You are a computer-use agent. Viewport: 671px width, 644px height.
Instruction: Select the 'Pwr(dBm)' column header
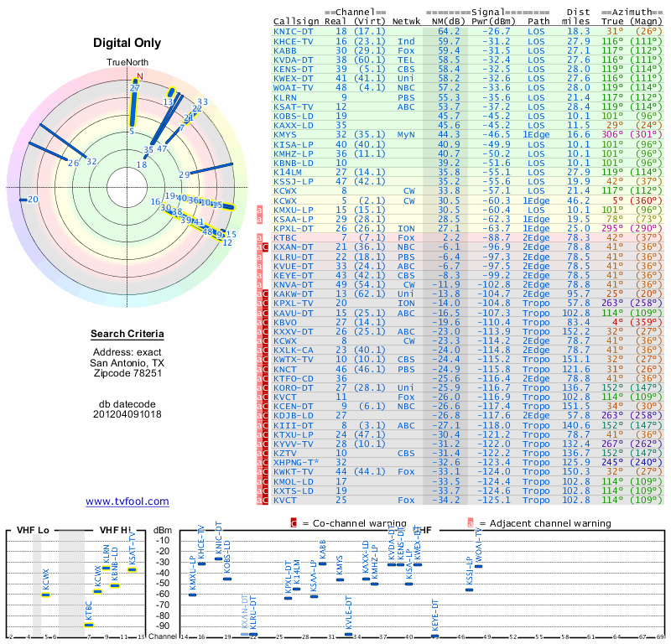493,22
